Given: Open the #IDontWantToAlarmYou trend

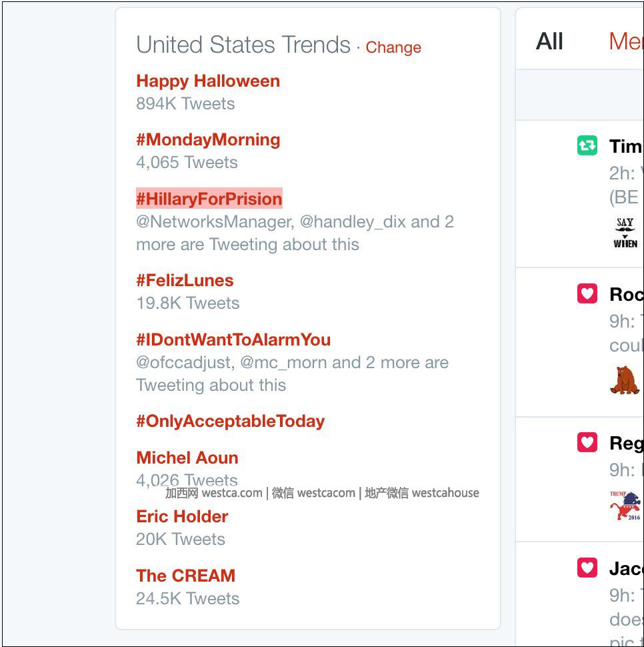Looking at the screenshot, I should [233, 340].
